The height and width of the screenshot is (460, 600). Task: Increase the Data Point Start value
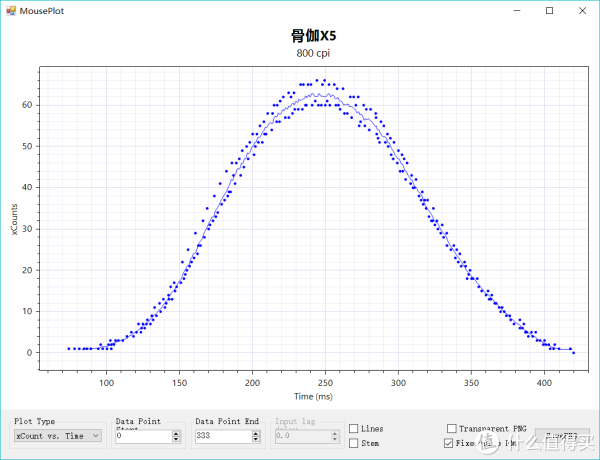[176, 433]
